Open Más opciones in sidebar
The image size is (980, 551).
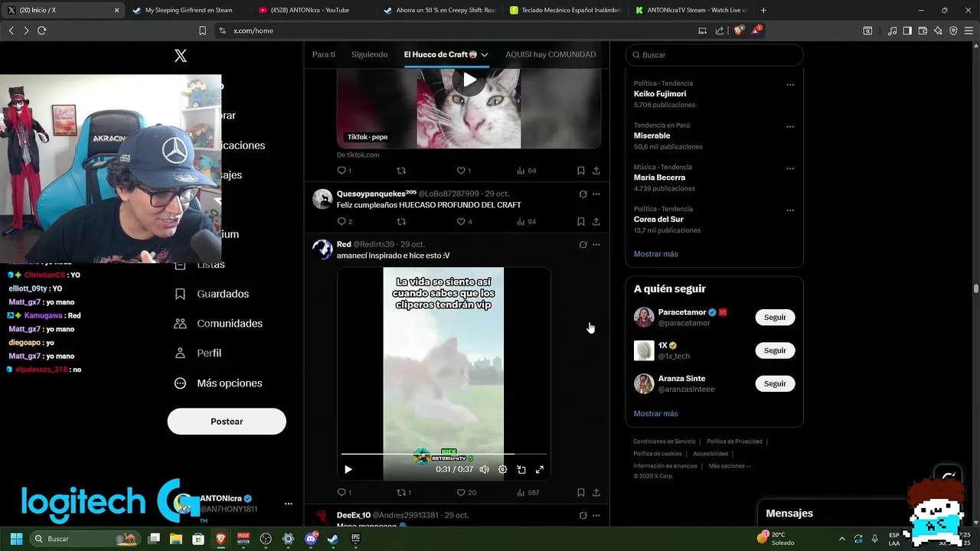[x=218, y=383]
